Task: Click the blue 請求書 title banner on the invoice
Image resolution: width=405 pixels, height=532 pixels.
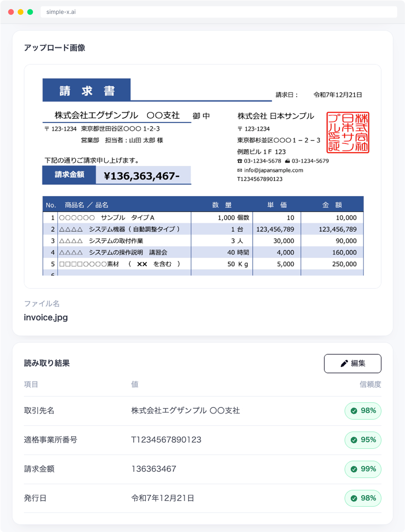Action: pyautogui.click(x=87, y=90)
